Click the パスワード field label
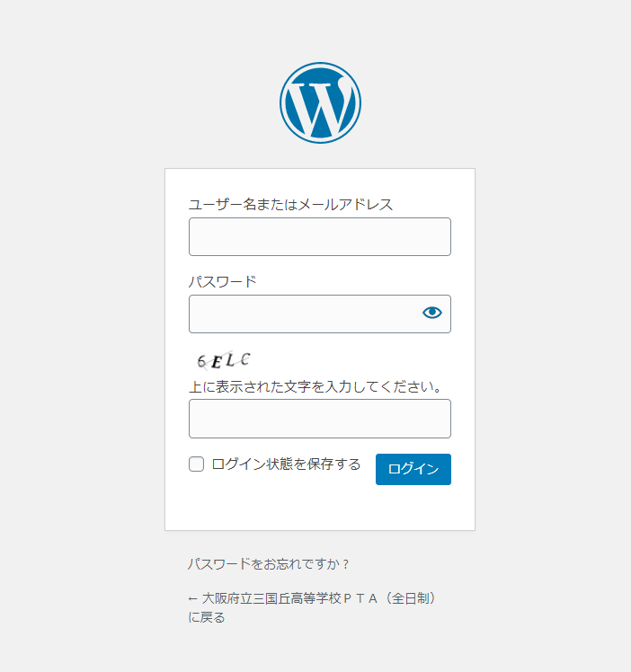The image size is (631, 672). coord(222,281)
